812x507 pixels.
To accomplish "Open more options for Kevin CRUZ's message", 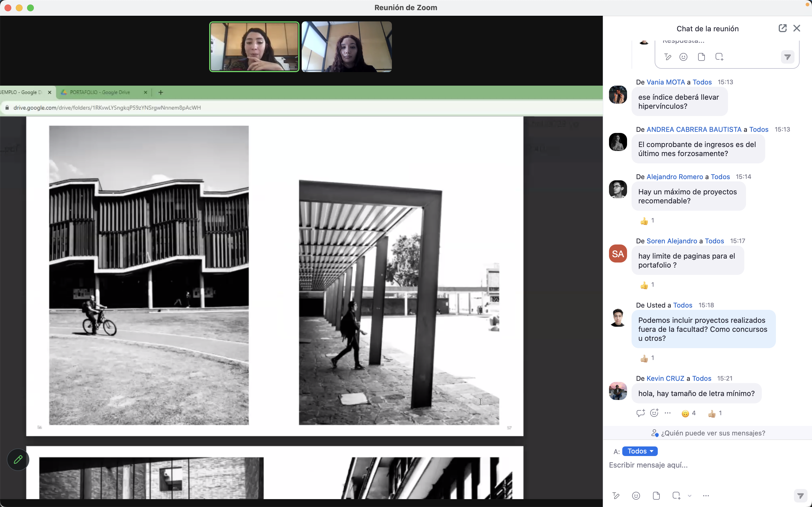I will pyautogui.click(x=667, y=413).
